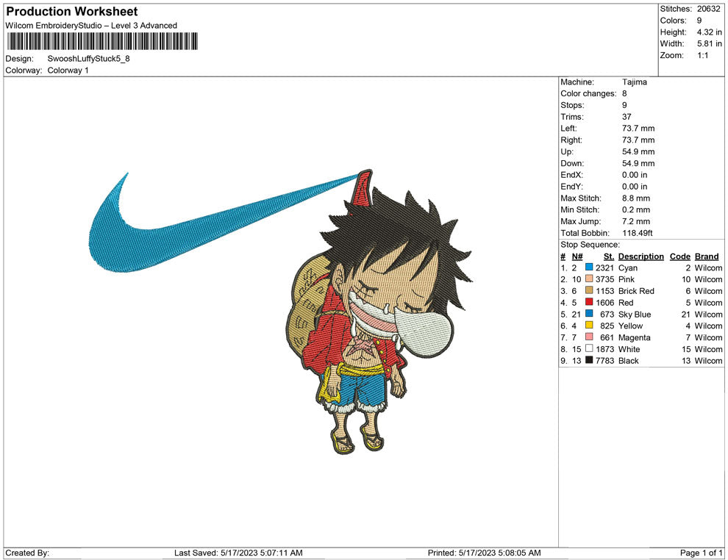Click the barcode under the worksheet title
This screenshot has height=560, width=728.
102,41
